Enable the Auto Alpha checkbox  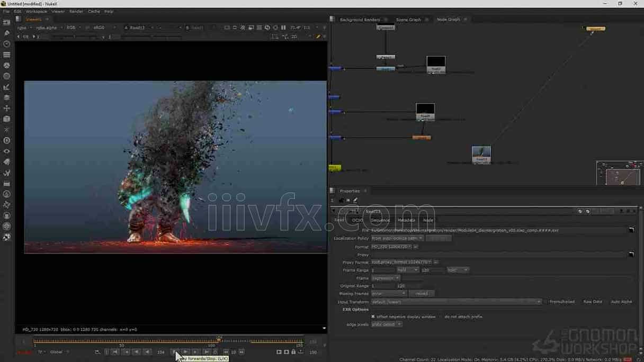607,302
